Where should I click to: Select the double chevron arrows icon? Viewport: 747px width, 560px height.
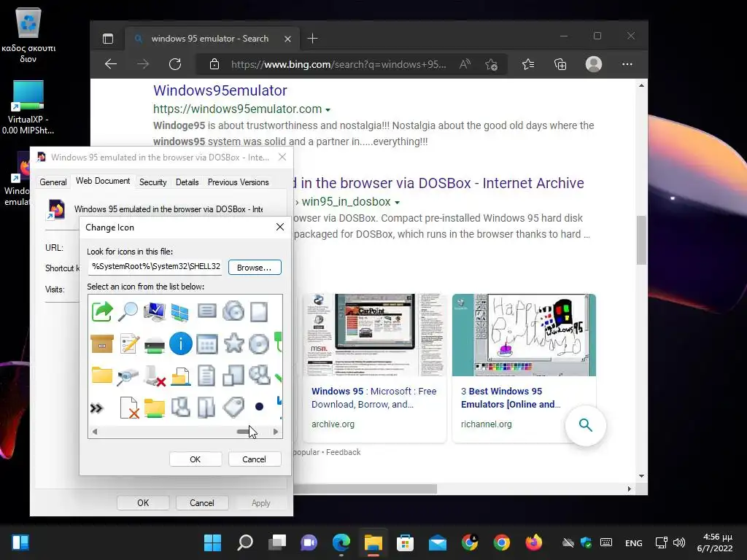pos(97,408)
